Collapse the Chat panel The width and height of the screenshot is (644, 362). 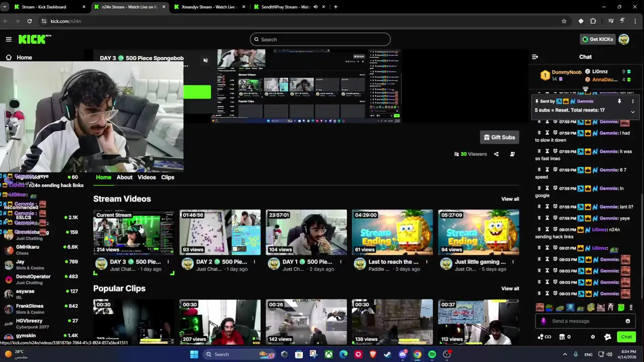click(x=535, y=57)
